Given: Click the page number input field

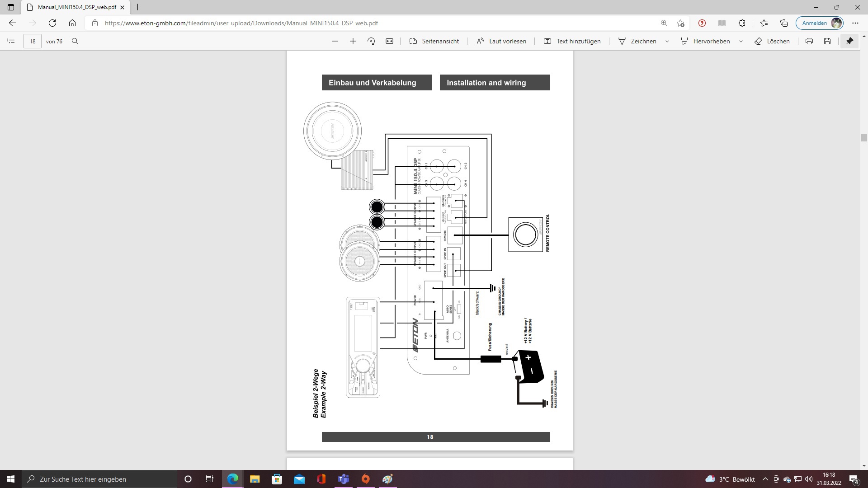Looking at the screenshot, I should (x=33, y=41).
